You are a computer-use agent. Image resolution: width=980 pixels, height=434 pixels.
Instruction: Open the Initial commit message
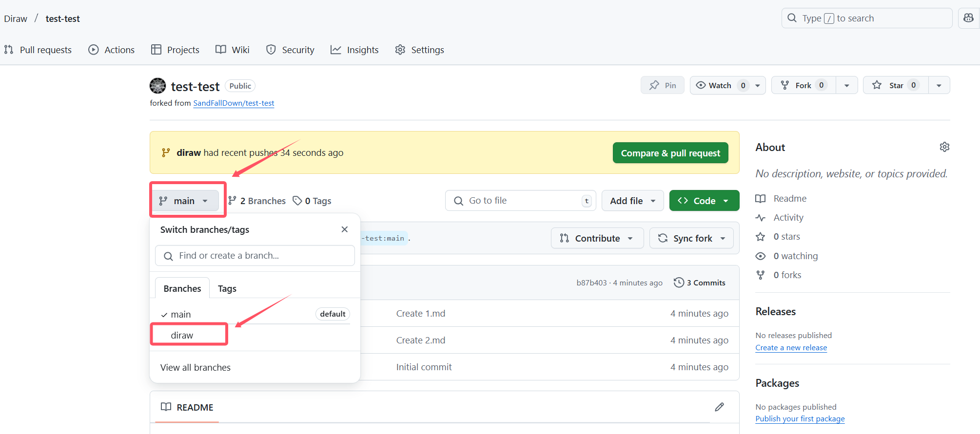(x=424, y=367)
